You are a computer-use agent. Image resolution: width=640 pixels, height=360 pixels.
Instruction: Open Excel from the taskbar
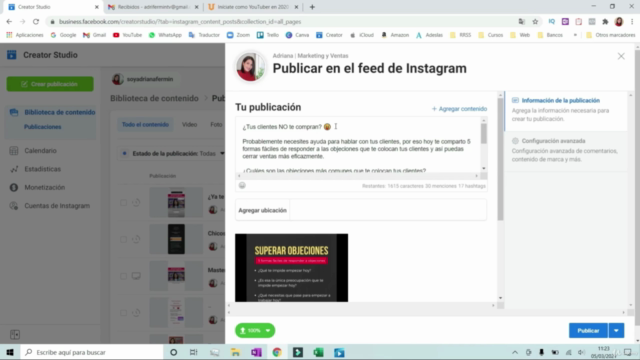(319, 352)
